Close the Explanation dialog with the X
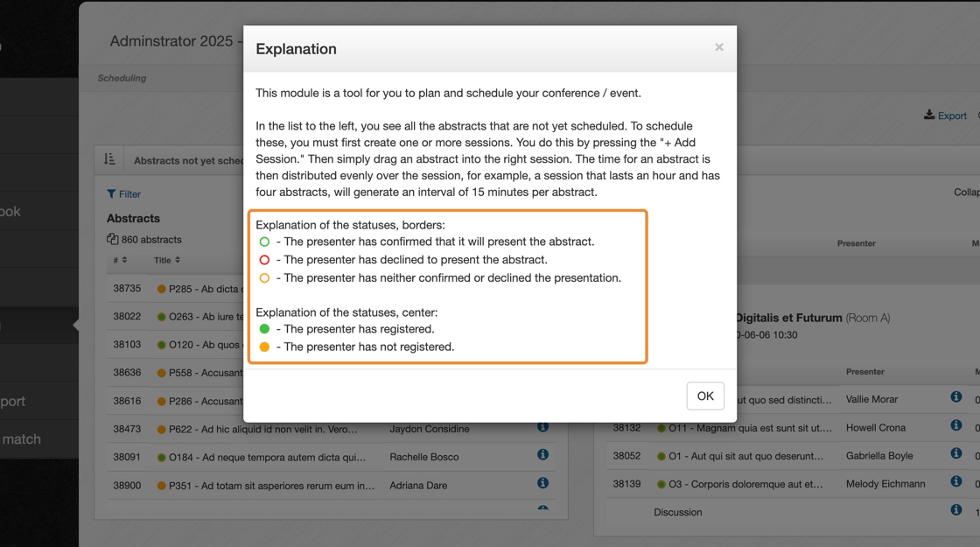 click(719, 47)
